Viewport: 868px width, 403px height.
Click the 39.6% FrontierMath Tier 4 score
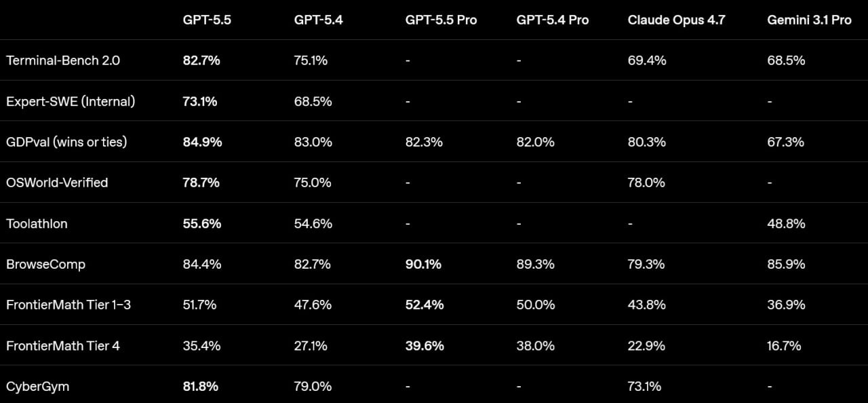425,345
